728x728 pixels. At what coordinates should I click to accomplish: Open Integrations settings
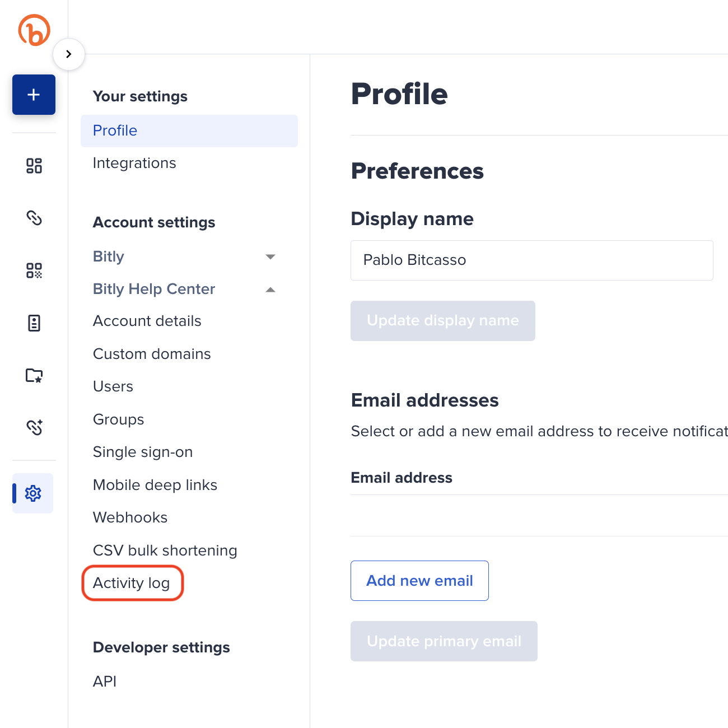coord(134,163)
